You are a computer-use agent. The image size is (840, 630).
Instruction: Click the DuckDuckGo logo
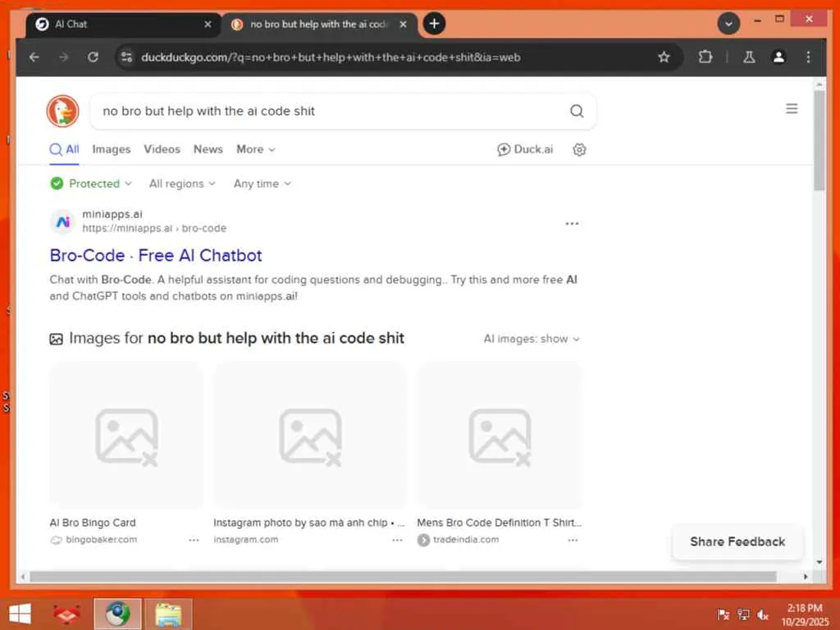[62, 111]
